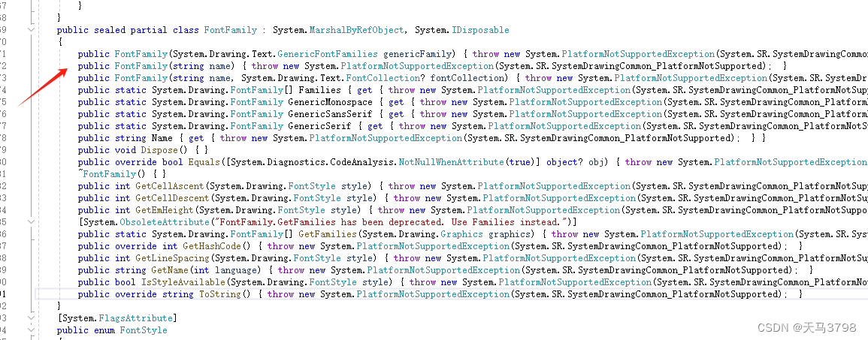The image size is (868, 340).
Task: Click the Dispose method name
Action: [x=159, y=150]
